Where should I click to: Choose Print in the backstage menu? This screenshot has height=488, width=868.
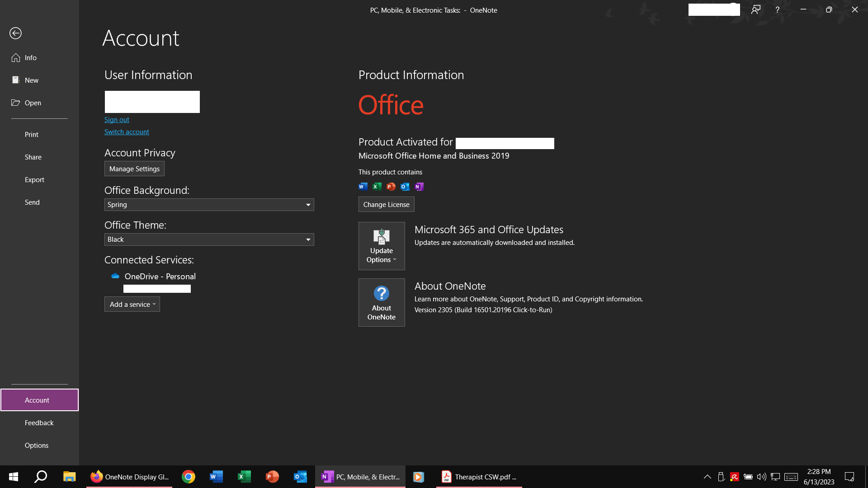(39, 134)
